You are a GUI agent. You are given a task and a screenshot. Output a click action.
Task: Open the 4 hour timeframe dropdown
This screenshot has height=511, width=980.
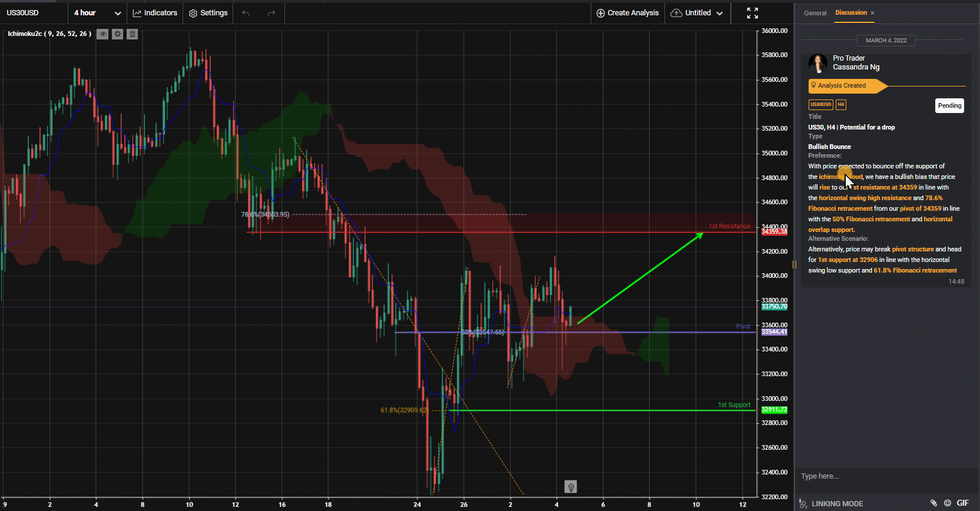click(x=97, y=13)
